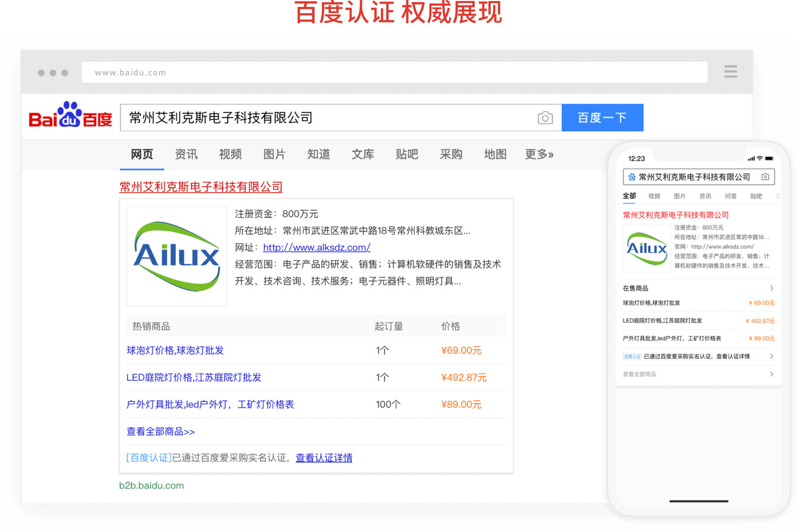Click the 查看认证详情 link
This screenshot has width=798, height=532.
pos(324,458)
